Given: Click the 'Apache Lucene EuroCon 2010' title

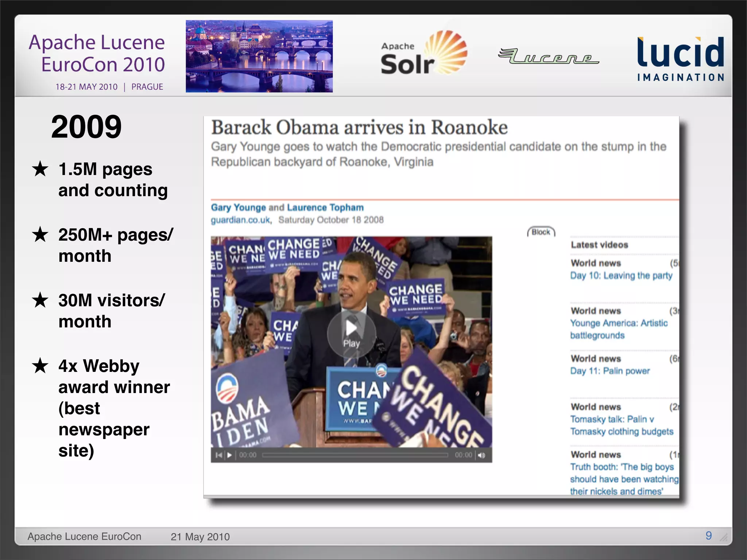Looking at the screenshot, I should coord(97,53).
